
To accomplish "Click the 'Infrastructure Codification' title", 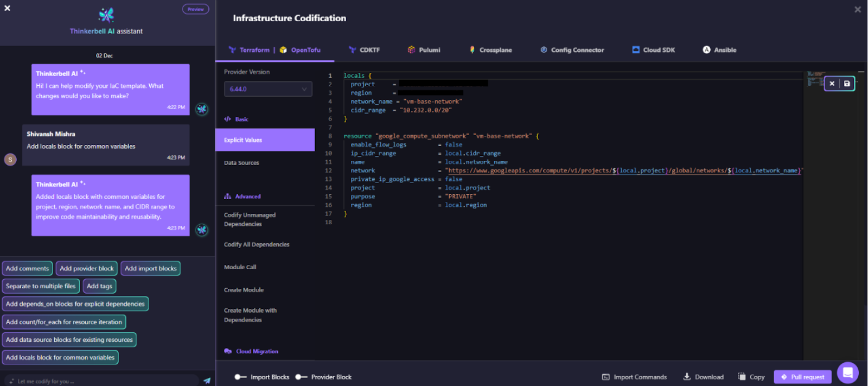I will [290, 18].
